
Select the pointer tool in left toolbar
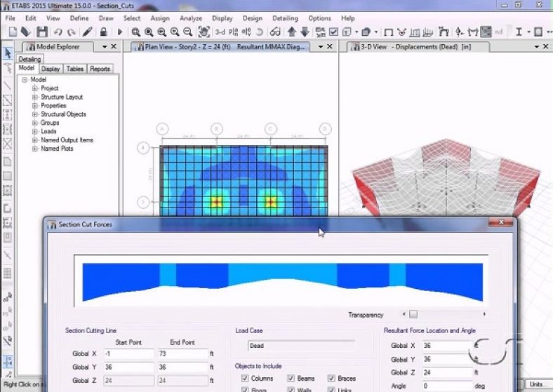pyautogui.click(x=8, y=53)
